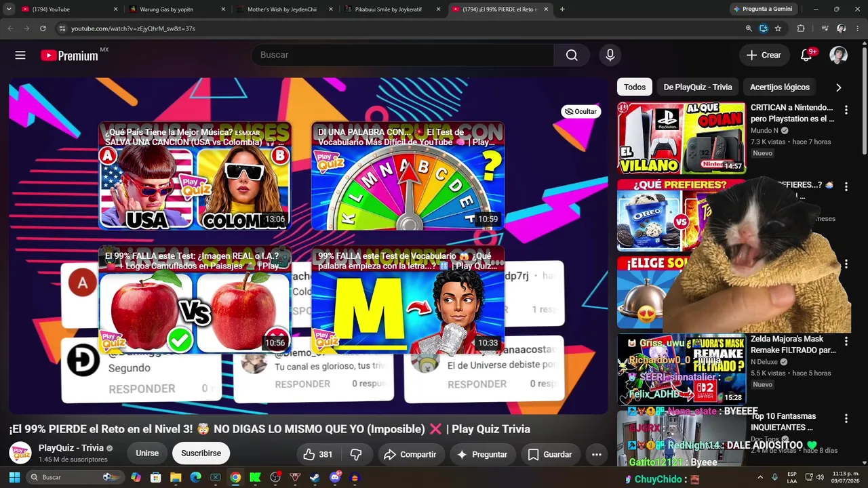Click the Unirse membership button
The width and height of the screenshot is (868, 488).
pyautogui.click(x=147, y=453)
